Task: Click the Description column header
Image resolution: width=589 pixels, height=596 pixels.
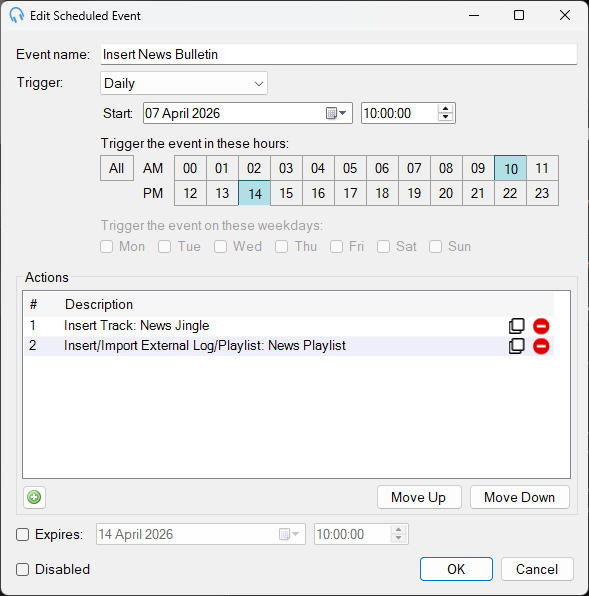Action: pyautogui.click(x=99, y=304)
